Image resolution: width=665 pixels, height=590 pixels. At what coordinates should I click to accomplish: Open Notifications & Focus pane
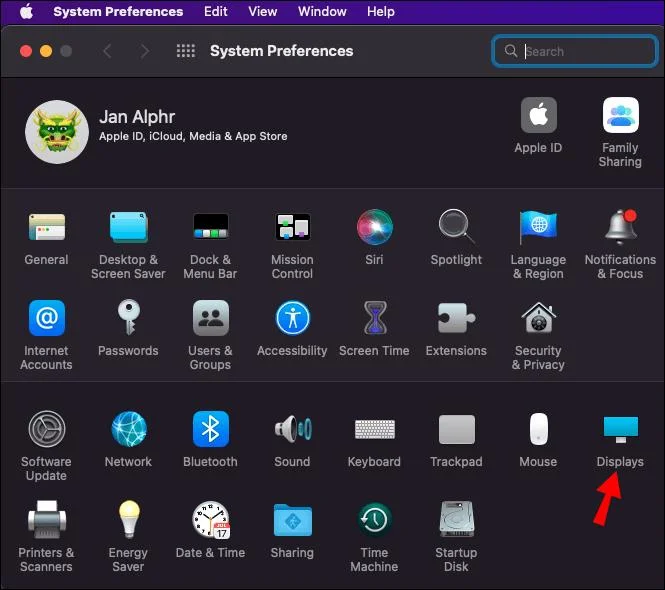[620, 228]
